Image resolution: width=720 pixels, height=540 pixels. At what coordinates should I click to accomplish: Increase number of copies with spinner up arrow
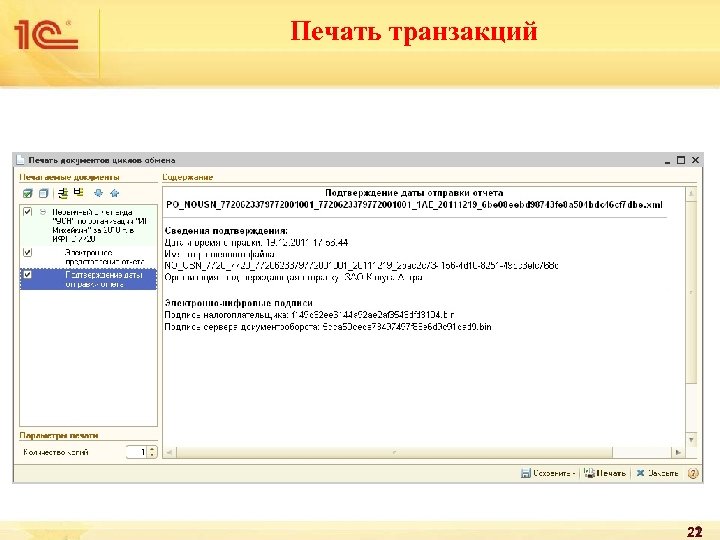(152, 449)
